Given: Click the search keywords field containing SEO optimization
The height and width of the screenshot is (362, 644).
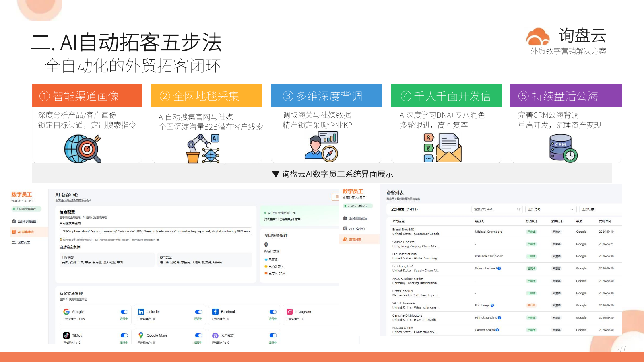Looking at the screenshot, I should [156, 231].
